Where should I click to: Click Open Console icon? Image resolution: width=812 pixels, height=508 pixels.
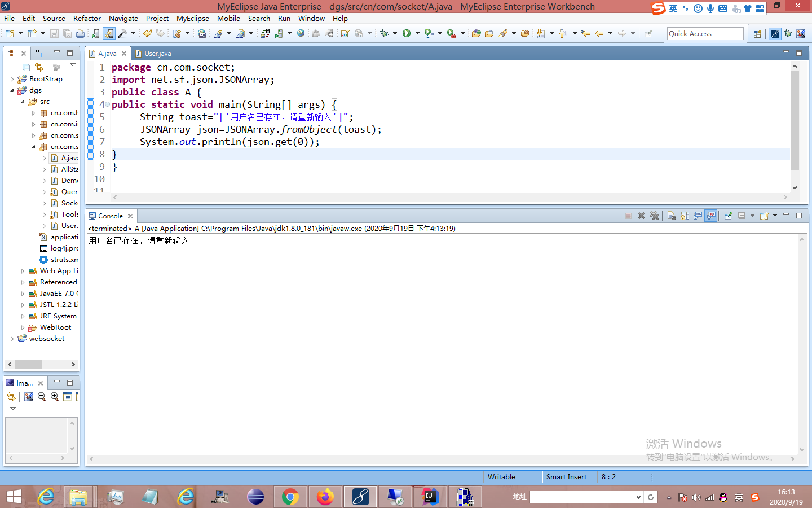[765, 216]
